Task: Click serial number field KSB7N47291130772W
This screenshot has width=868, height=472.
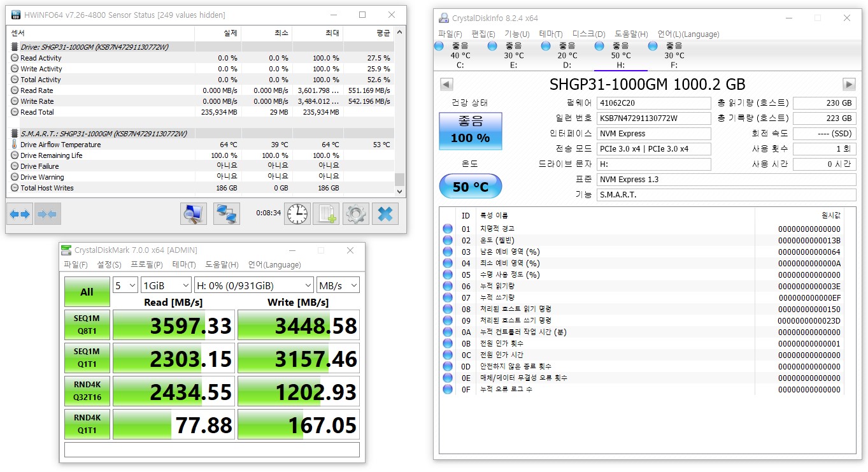Action: 654,118
